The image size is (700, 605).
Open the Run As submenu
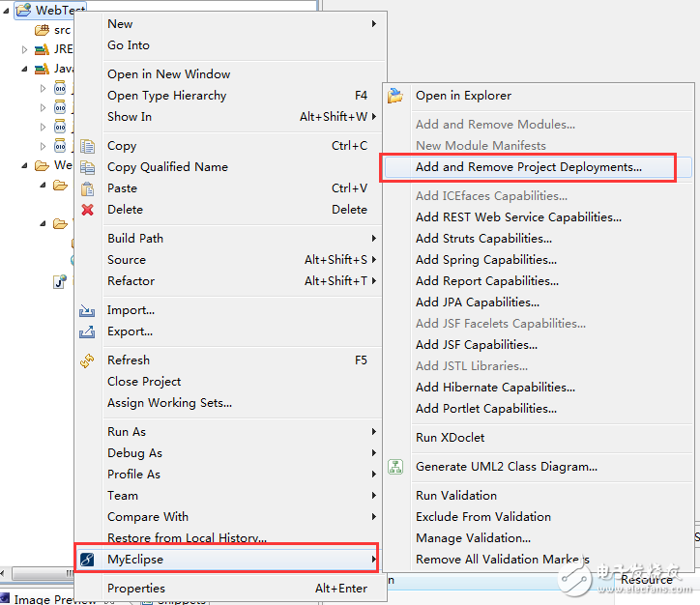point(127,432)
